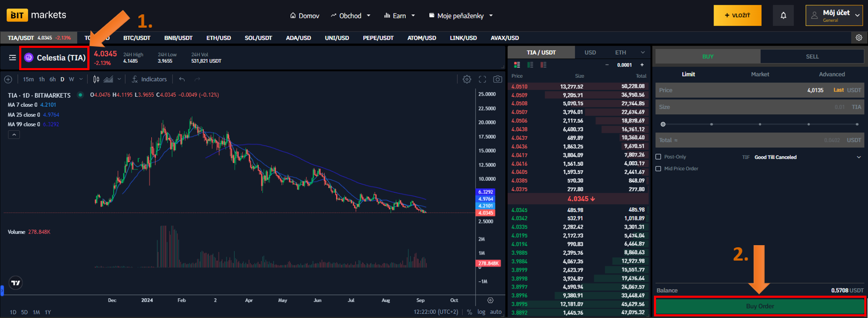Screen dimensions: 868x318
Task: Expand the Good Till Canceled dropdown
Action: point(858,157)
